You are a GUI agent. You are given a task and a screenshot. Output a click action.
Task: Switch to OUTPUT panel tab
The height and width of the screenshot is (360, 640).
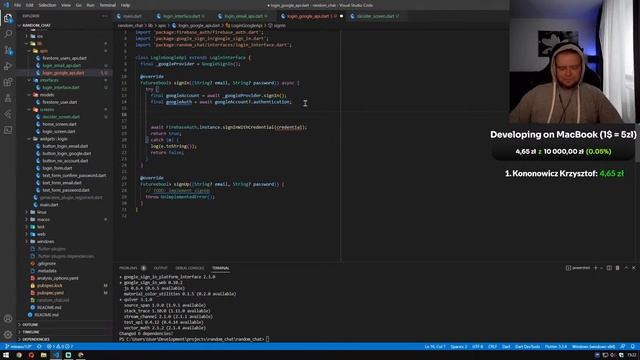[x=160, y=268]
